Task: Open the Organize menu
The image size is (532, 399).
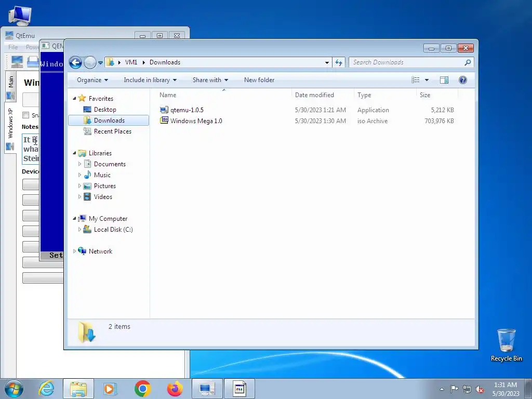Action: 92,80
